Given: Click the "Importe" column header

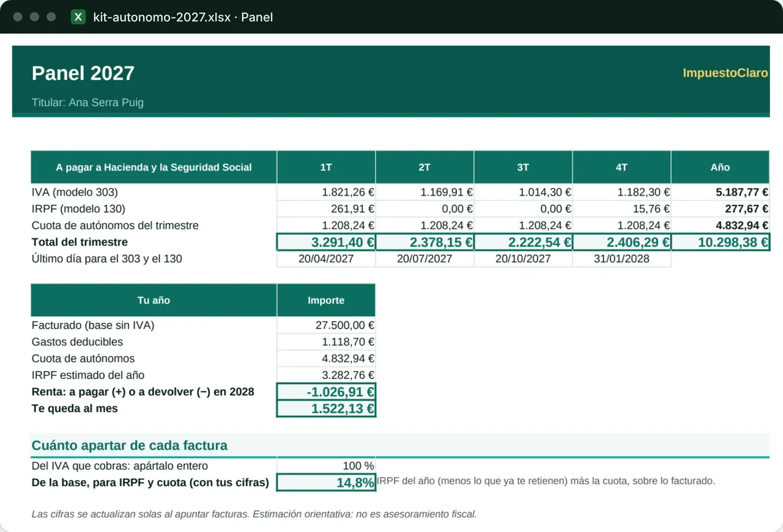Looking at the screenshot, I should tap(326, 300).
